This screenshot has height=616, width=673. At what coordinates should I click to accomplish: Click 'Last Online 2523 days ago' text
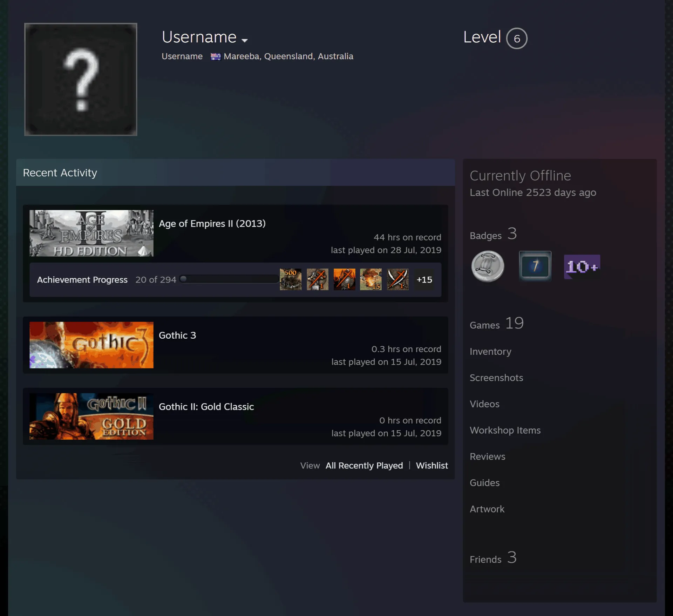[533, 192]
